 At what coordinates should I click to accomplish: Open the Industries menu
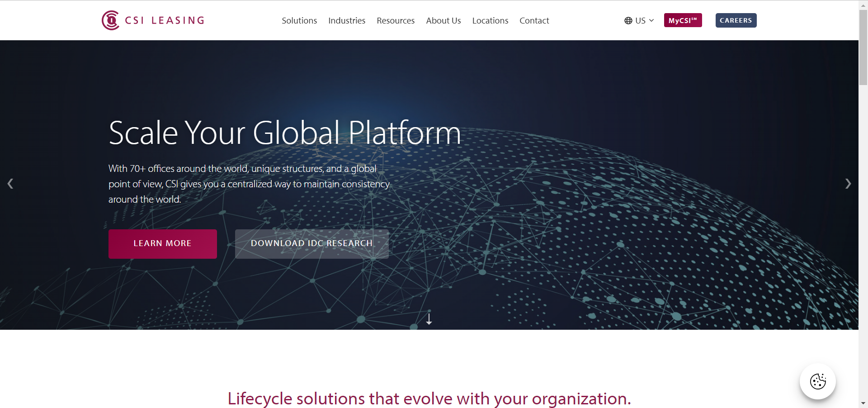347,21
